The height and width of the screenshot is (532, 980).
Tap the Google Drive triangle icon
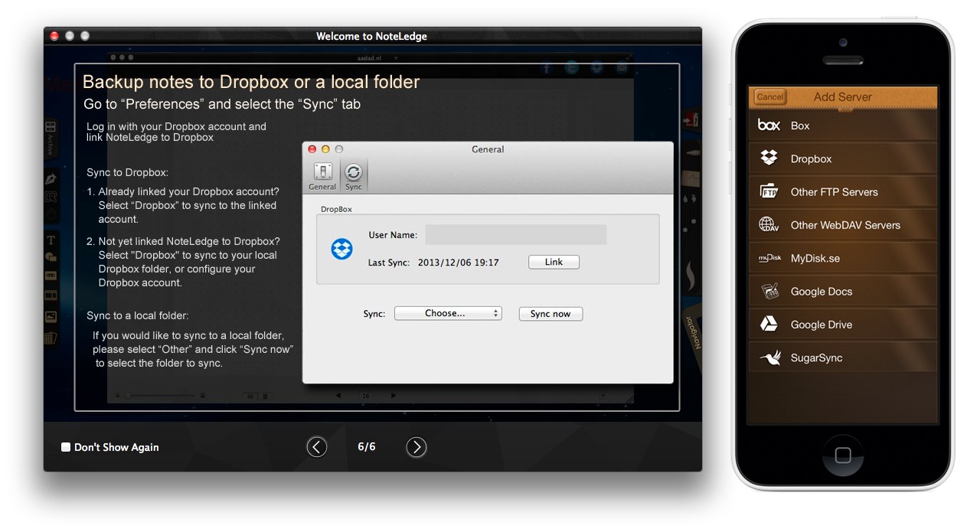[x=769, y=325]
